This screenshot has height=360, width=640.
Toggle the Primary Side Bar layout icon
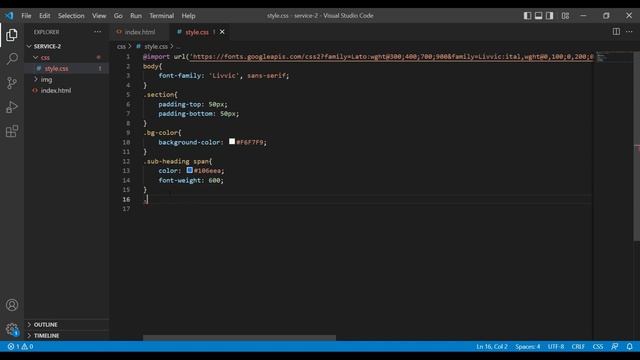tap(527, 16)
